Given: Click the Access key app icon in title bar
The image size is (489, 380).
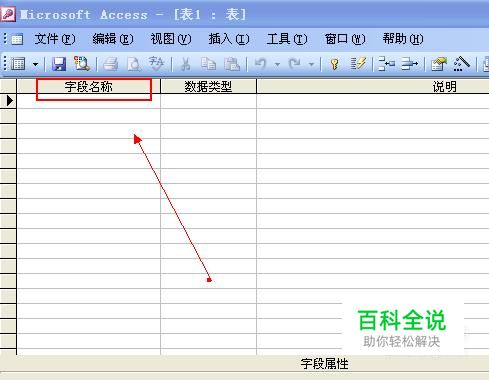Looking at the screenshot, I should click(x=8, y=14).
